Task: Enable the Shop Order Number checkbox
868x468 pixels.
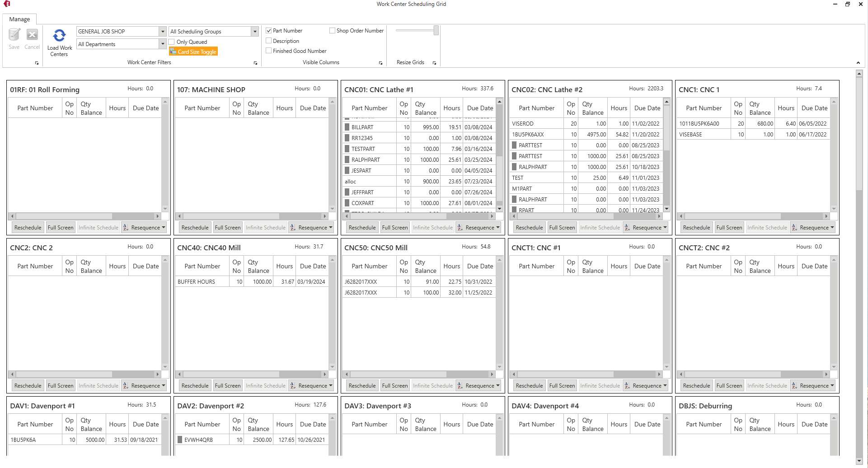Action: click(x=332, y=30)
